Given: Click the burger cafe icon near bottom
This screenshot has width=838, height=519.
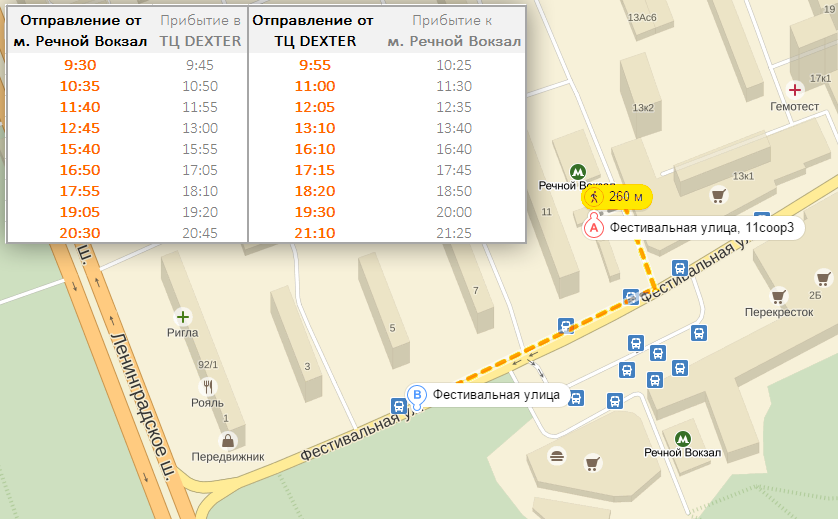Looking at the screenshot, I should [x=556, y=456].
